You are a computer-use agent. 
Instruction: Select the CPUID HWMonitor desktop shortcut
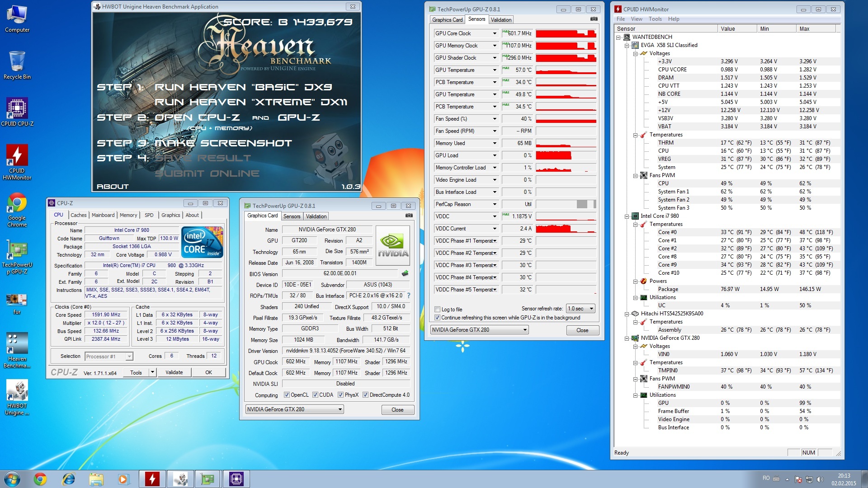(x=17, y=162)
